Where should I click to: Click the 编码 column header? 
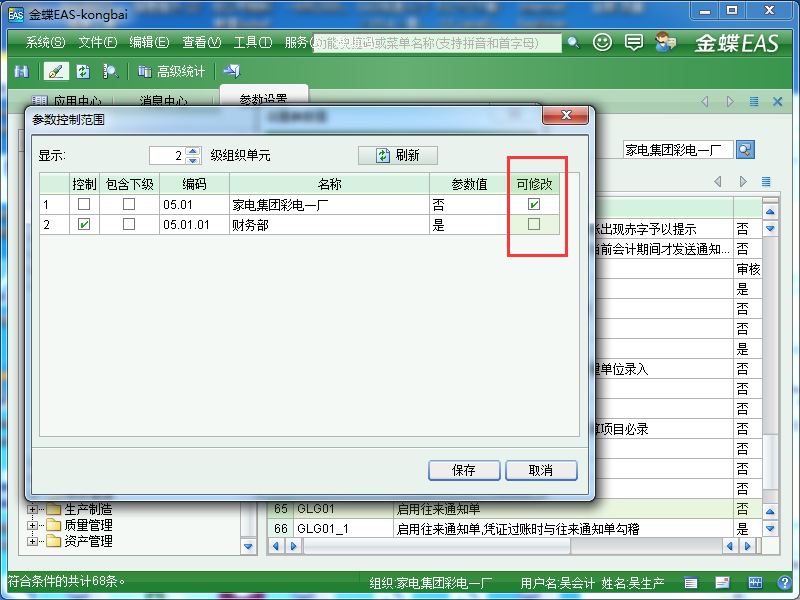pyautogui.click(x=194, y=184)
